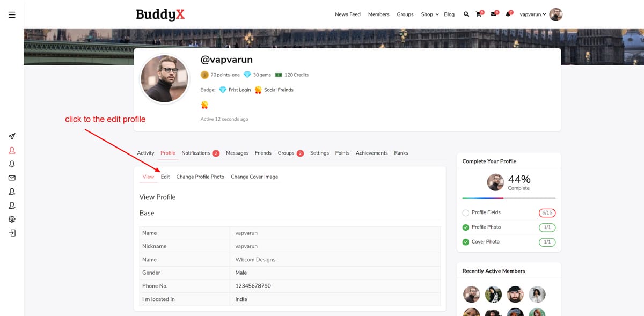Click the Edit profile link

tap(165, 177)
